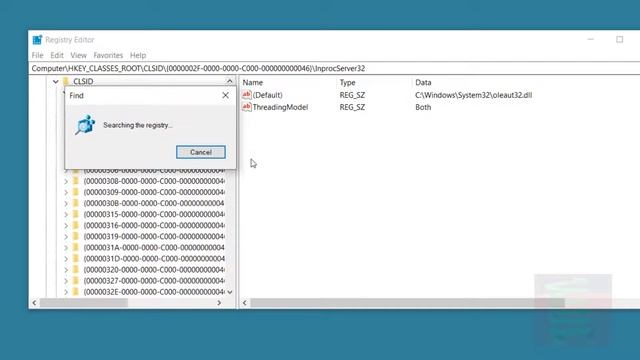Click the magnifier icon in Find dialog

tap(85, 125)
